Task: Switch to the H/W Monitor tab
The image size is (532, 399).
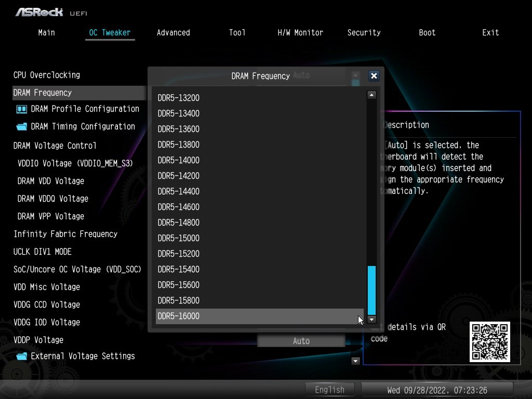Action: tap(300, 33)
